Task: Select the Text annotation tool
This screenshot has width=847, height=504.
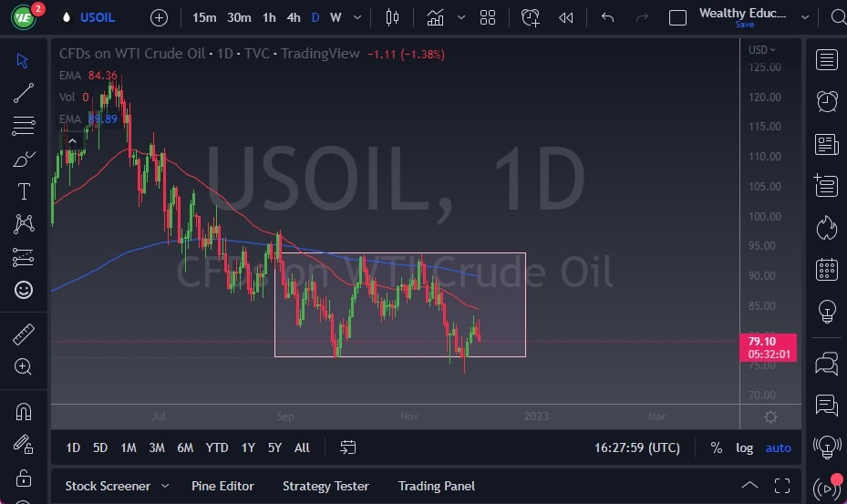Action: tap(23, 191)
